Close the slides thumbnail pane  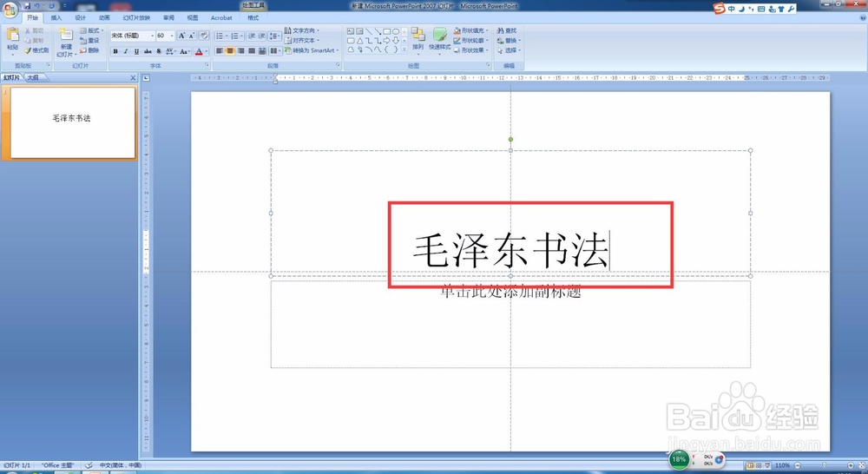pyautogui.click(x=133, y=78)
